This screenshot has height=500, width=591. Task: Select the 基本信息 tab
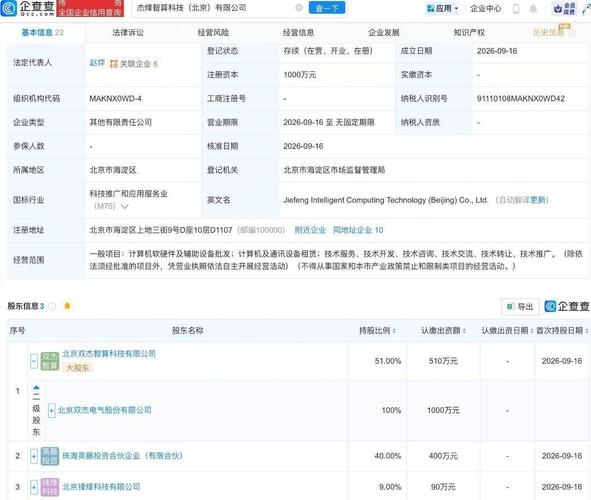point(42,32)
